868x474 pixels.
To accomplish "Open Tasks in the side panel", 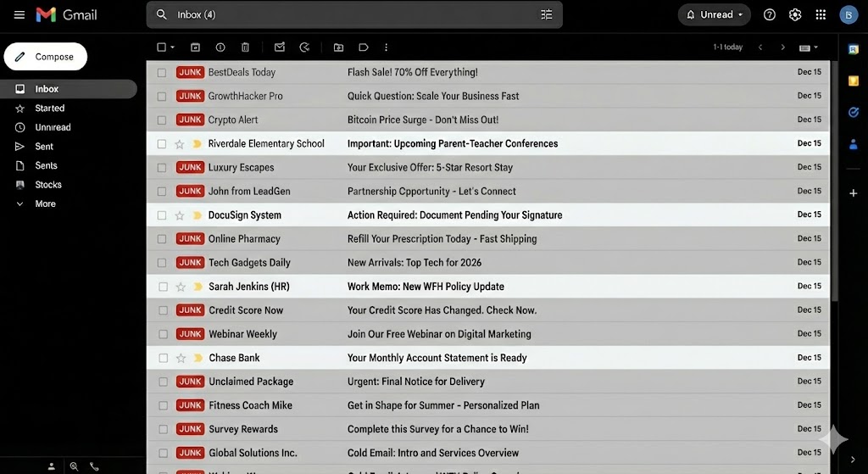I will 853,113.
